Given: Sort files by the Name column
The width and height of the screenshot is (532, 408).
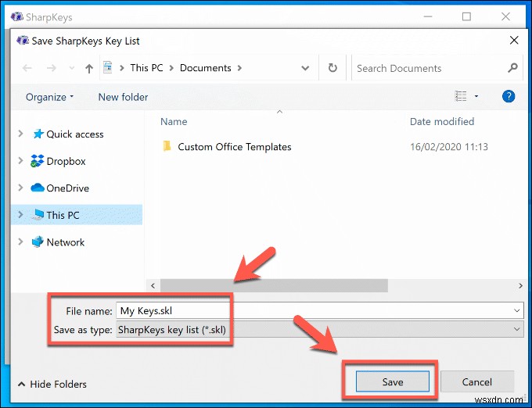Looking at the screenshot, I should 174,121.
